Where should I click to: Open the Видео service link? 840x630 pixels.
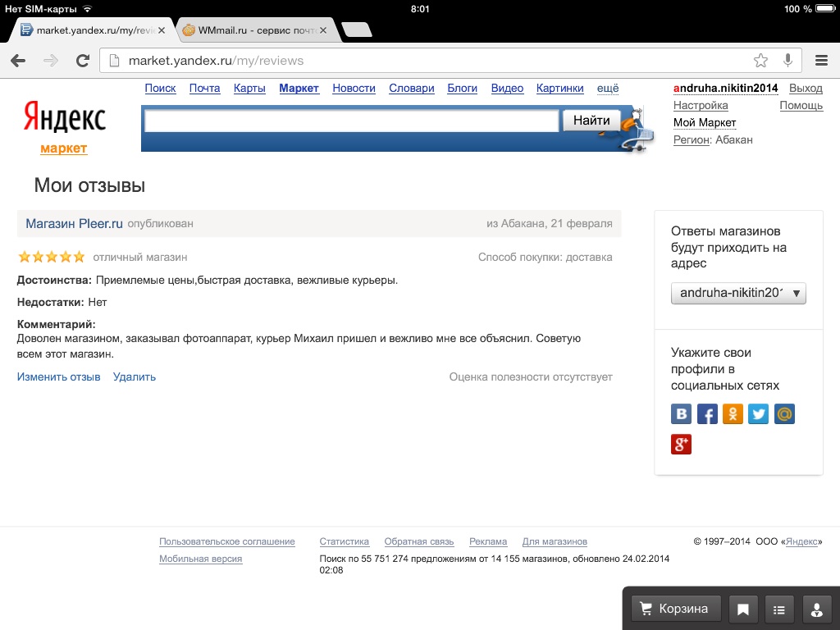(507, 89)
